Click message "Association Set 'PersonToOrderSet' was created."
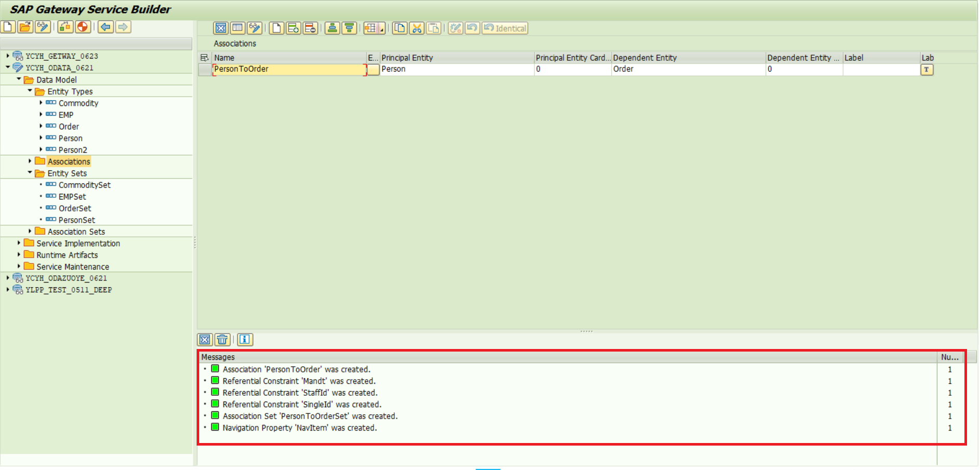980x470 pixels. [x=310, y=416]
